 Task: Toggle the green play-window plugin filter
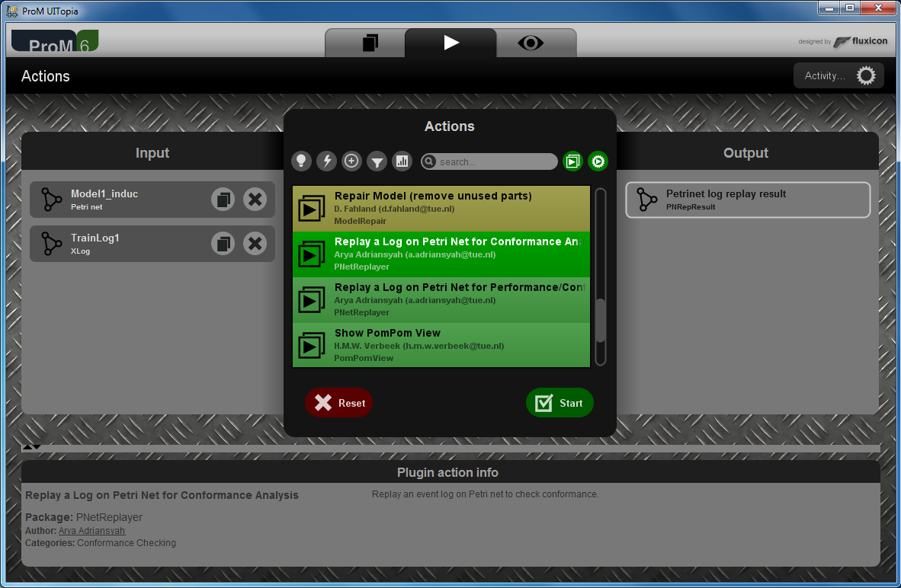[x=573, y=162]
